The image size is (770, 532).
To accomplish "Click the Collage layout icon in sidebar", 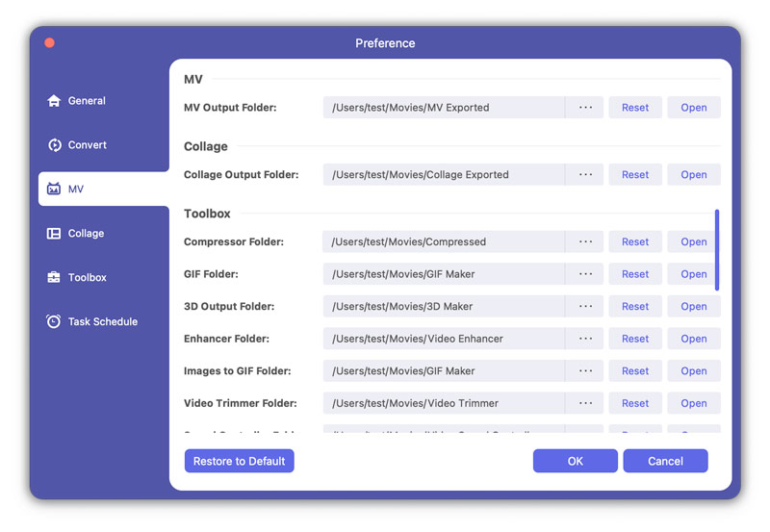I will click(x=54, y=234).
